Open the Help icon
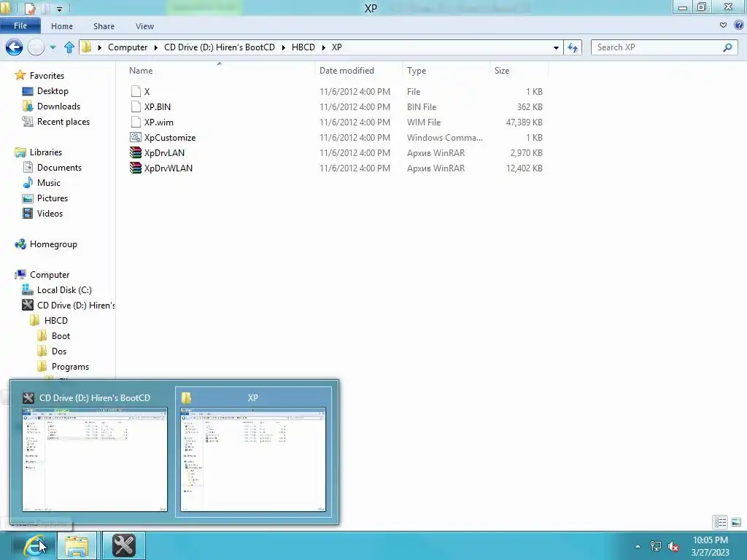Screen dimensions: 747x560 click(x=739, y=26)
